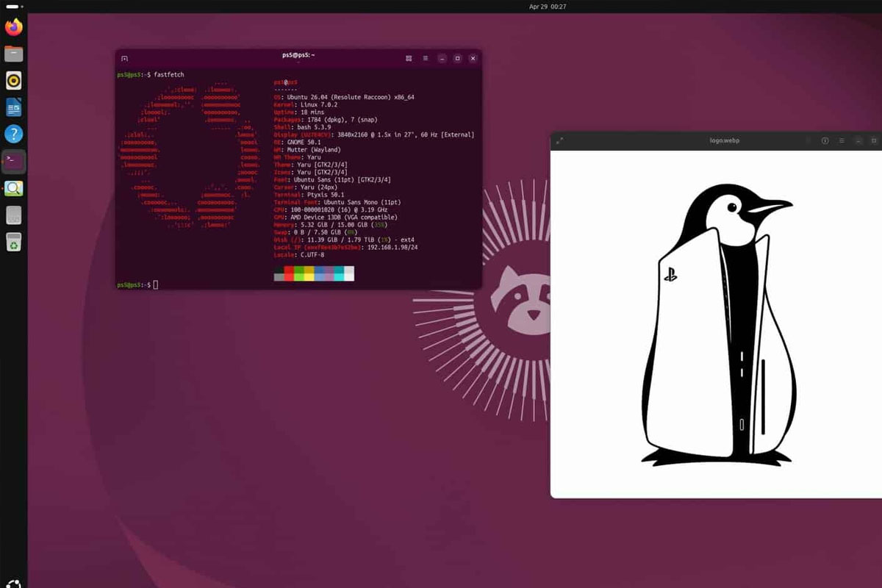Open LibreOffice Writer from the dock
Image resolution: width=882 pixels, height=588 pixels.
tap(13, 108)
